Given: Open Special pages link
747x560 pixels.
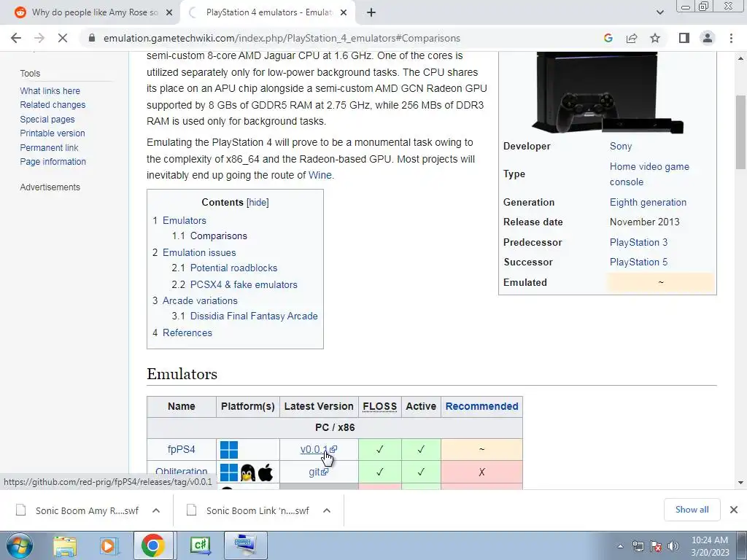Looking at the screenshot, I should tap(47, 120).
